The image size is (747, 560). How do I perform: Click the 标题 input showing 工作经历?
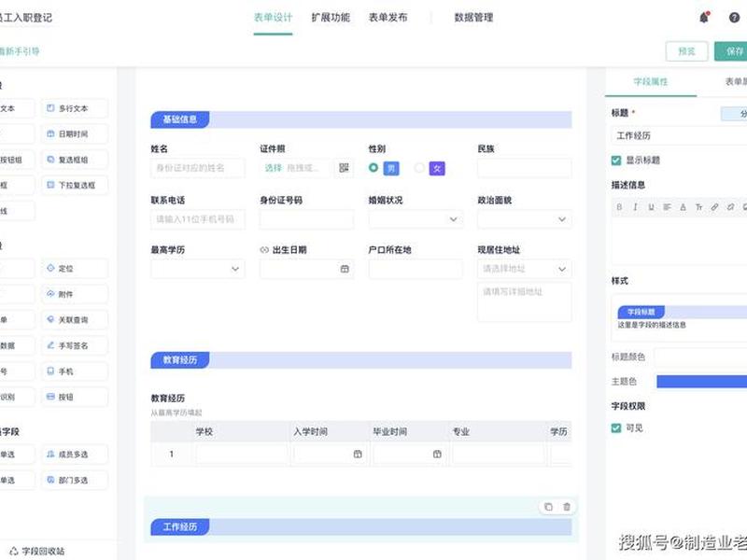679,135
